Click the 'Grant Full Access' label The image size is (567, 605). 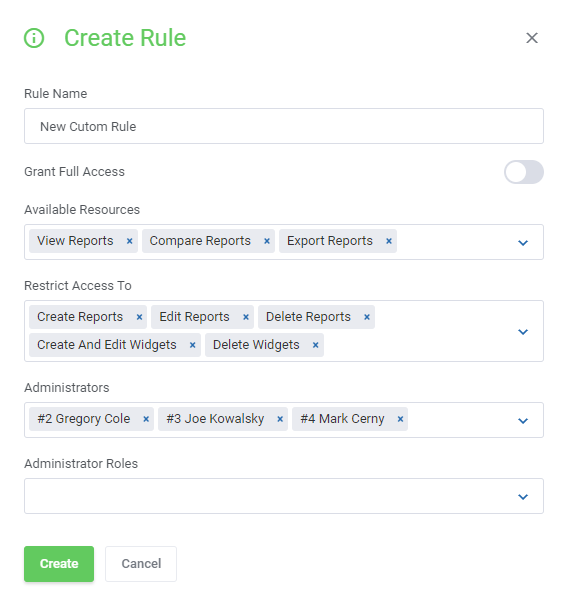[74, 172]
